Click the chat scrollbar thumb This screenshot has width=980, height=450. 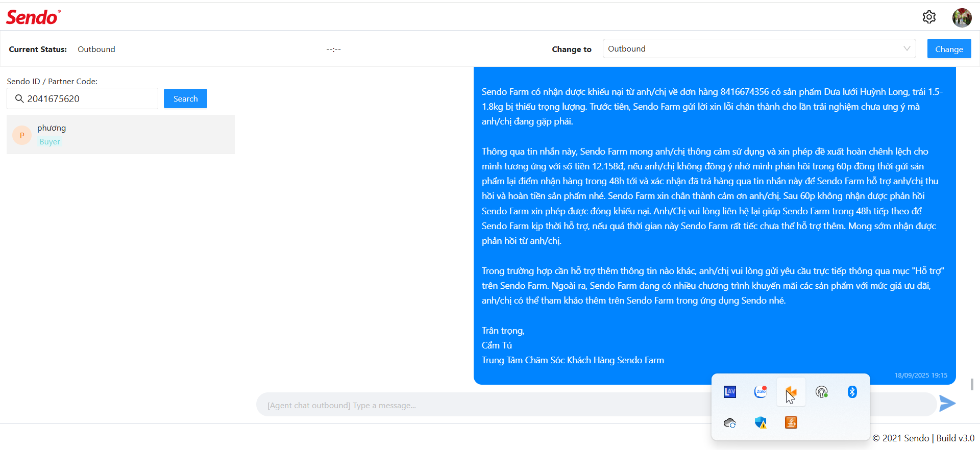pos(972,384)
